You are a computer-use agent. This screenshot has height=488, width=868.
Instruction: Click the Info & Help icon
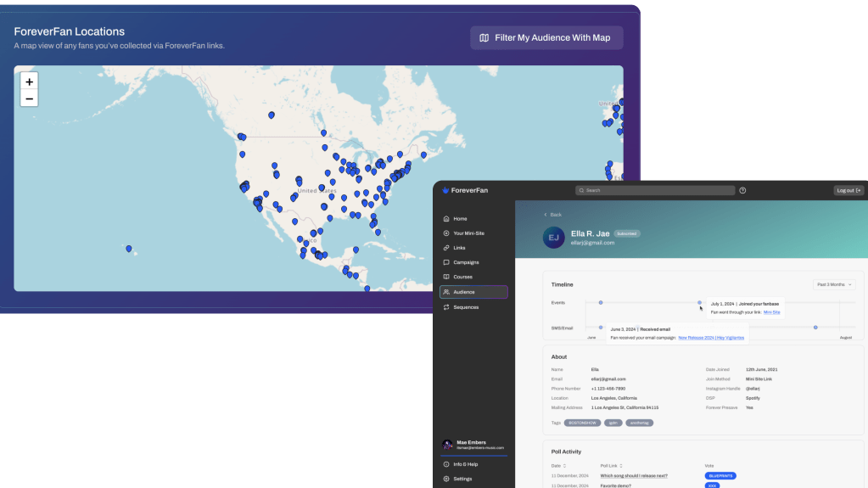pyautogui.click(x=446, y=464)
